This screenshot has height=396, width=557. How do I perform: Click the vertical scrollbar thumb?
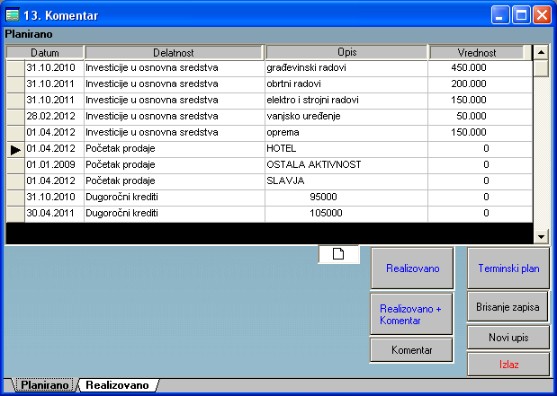point(541,68)
